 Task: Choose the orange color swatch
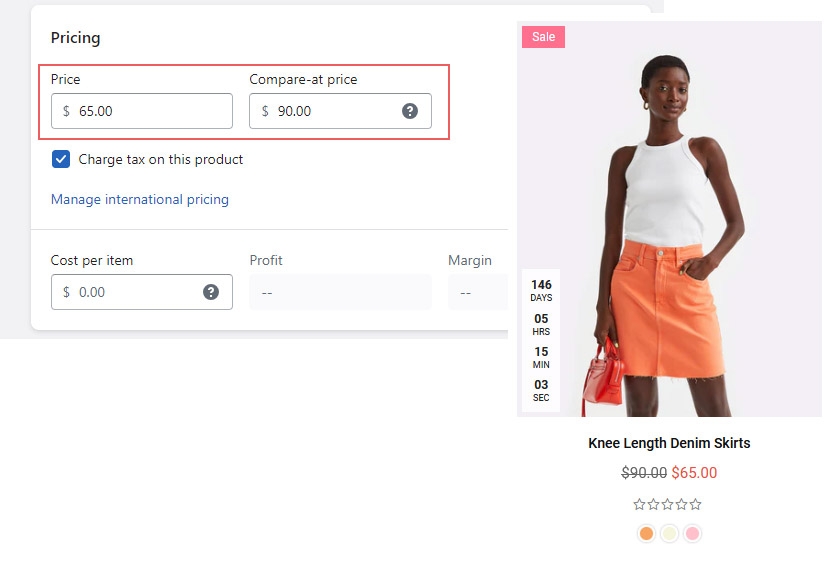coord(646,533)
